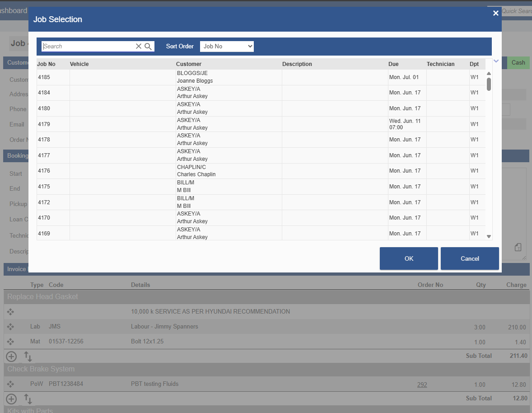This screenshot has width=532, height=413.
Task: Click the Description column header
Action: pyautogui.click(x=297, y=64)
